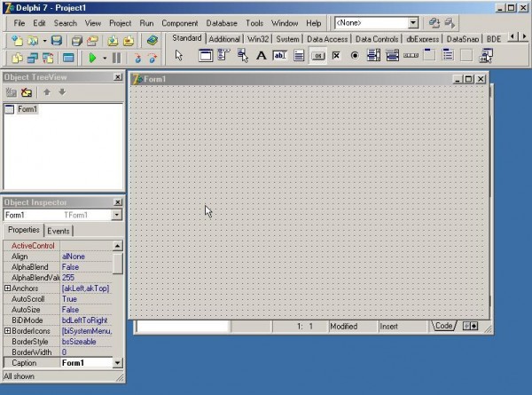
Task: Select Form1 in Object TreeView
Action: (27, 109)
